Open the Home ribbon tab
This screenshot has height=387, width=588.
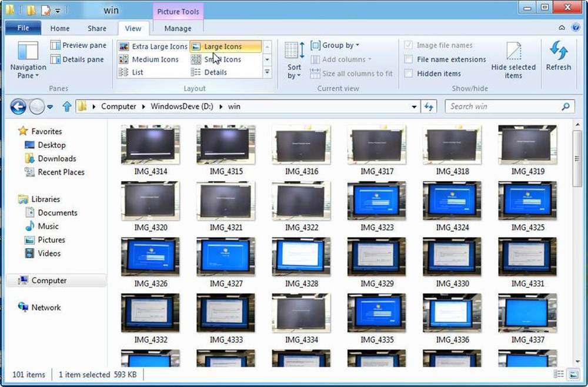pyautogui.click(x=60, y=28)
